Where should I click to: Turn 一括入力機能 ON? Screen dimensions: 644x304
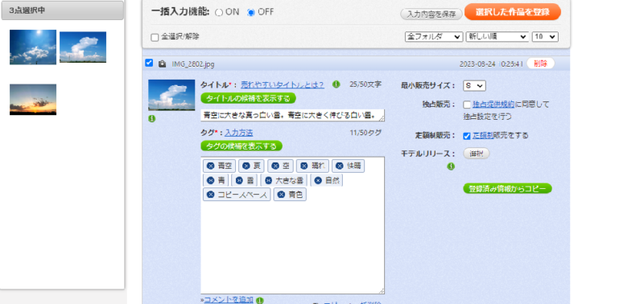point(219,12)
